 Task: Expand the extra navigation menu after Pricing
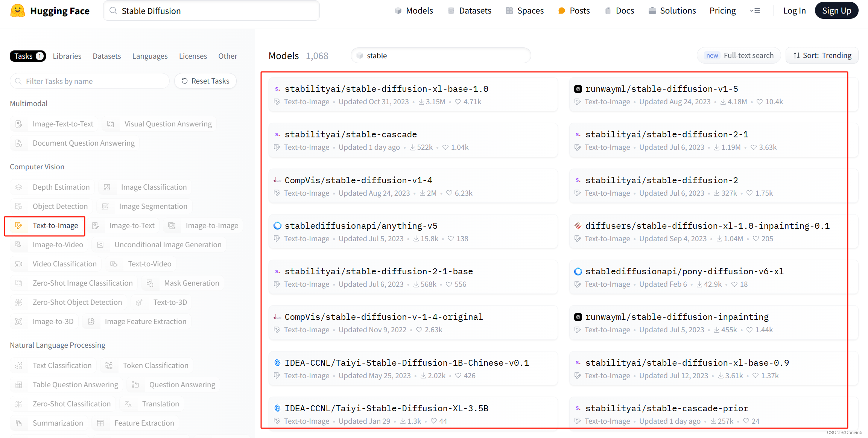tap(755, 11)
